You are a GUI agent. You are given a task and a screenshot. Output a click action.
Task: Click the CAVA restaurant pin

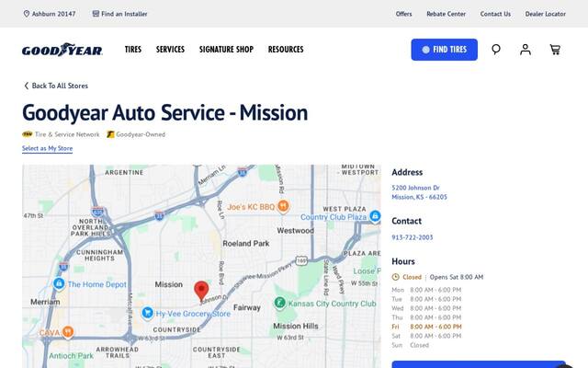67,332
